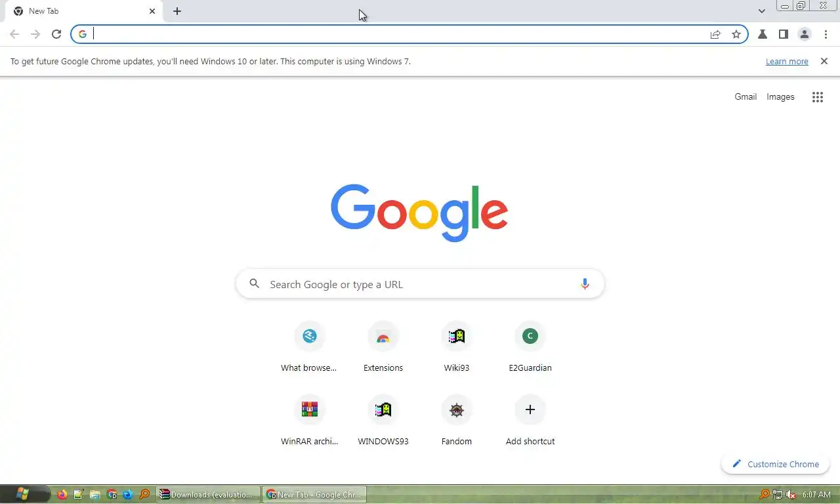Click the Google icon in address bar
The height and width of the screenshot is (504, 840).
[x=83, y=34]
